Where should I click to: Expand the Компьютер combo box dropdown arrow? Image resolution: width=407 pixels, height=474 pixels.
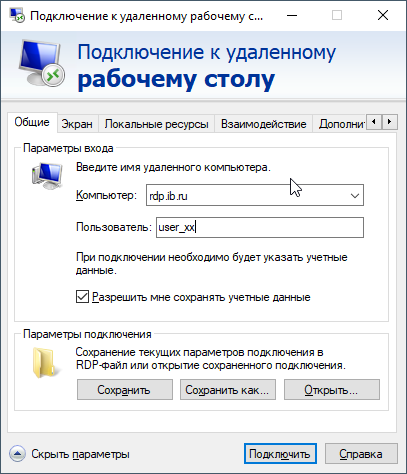(355, 195)
